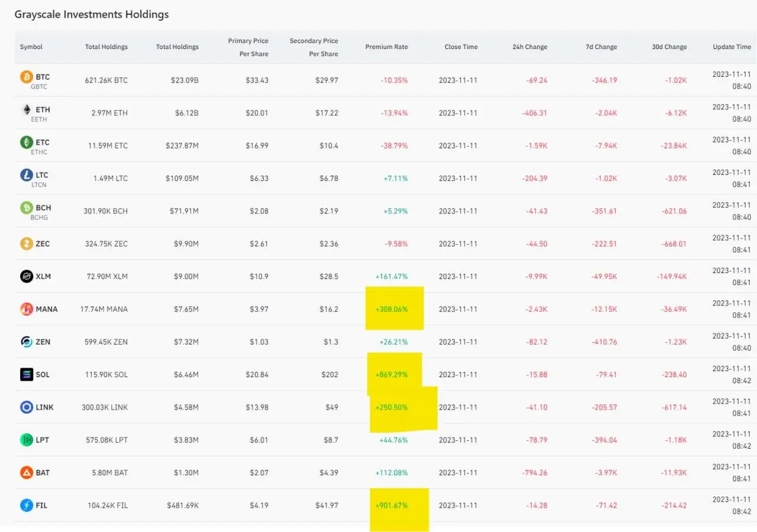
Task: Click the Ethereum ETH coin icon
Action: tap(27, 110)
